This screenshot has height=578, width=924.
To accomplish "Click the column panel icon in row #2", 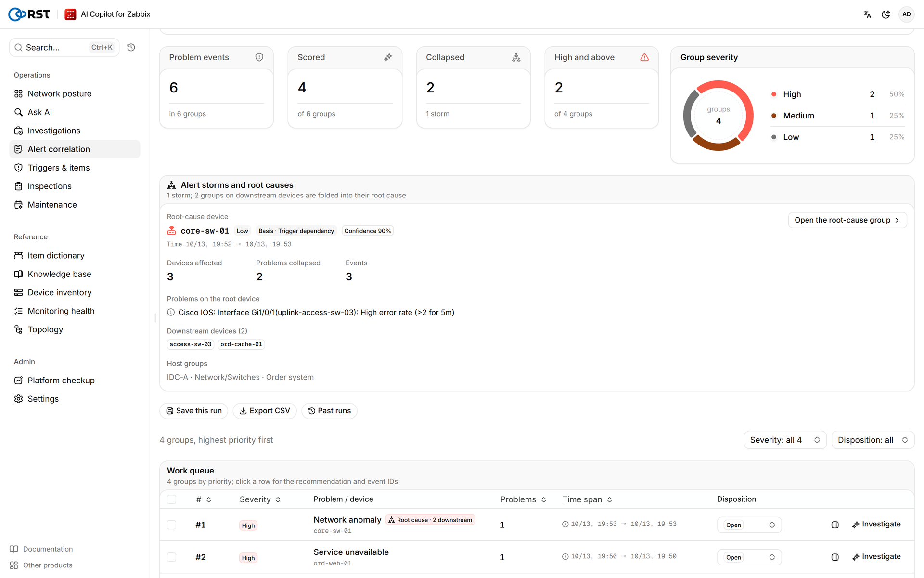I will tap(835, 557).
